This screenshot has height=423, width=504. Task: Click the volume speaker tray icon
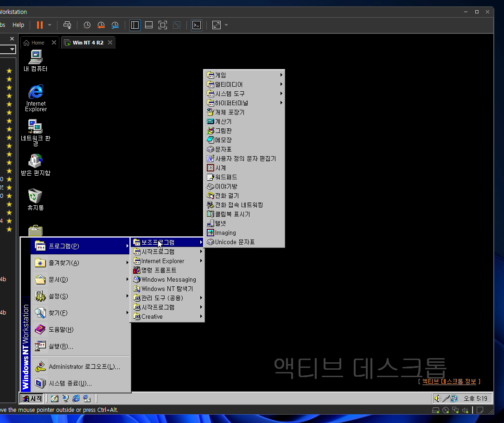(437, 398)
